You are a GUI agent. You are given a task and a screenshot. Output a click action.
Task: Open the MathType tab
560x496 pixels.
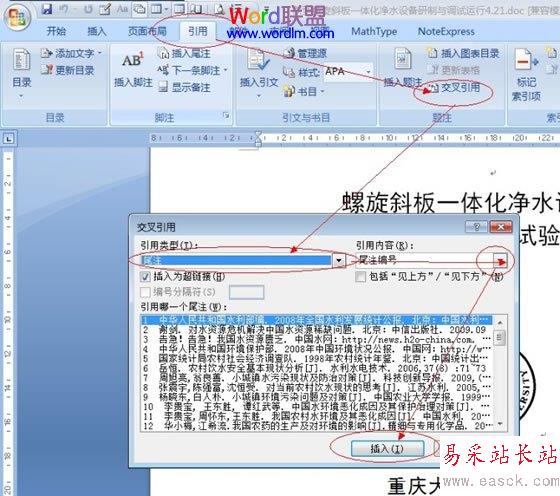(374, 31)
